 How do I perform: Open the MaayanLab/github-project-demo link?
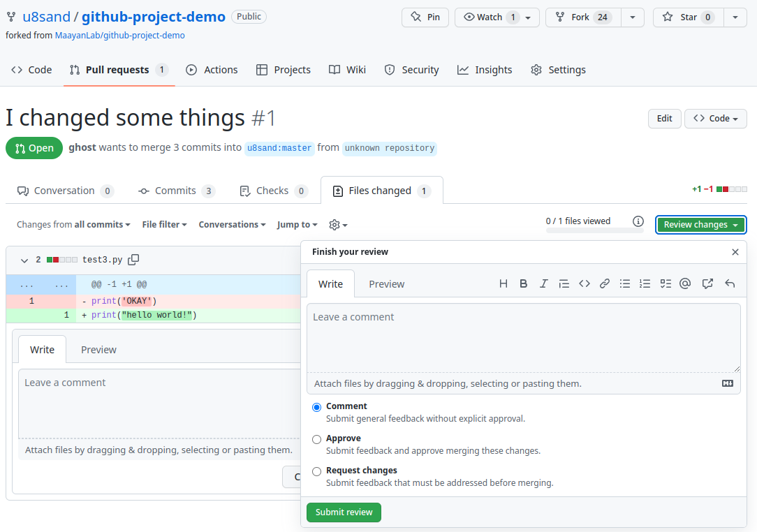(119, 35)
